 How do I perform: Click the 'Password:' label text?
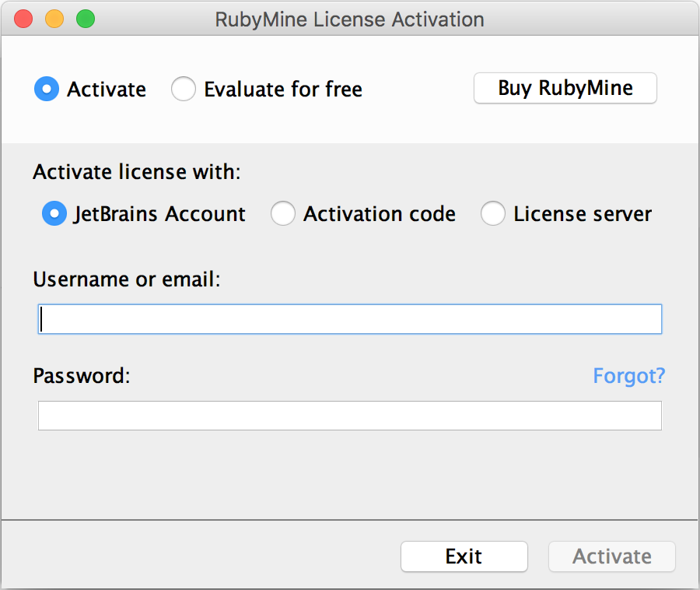pyautogui.click(x=82, y=376)
